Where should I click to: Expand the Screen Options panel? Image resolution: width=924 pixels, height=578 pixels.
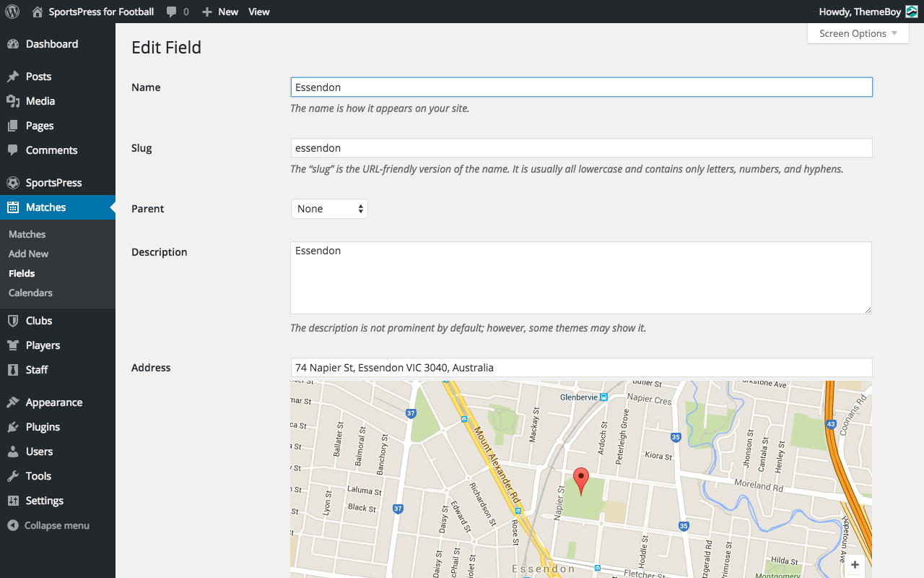(858, 33)
